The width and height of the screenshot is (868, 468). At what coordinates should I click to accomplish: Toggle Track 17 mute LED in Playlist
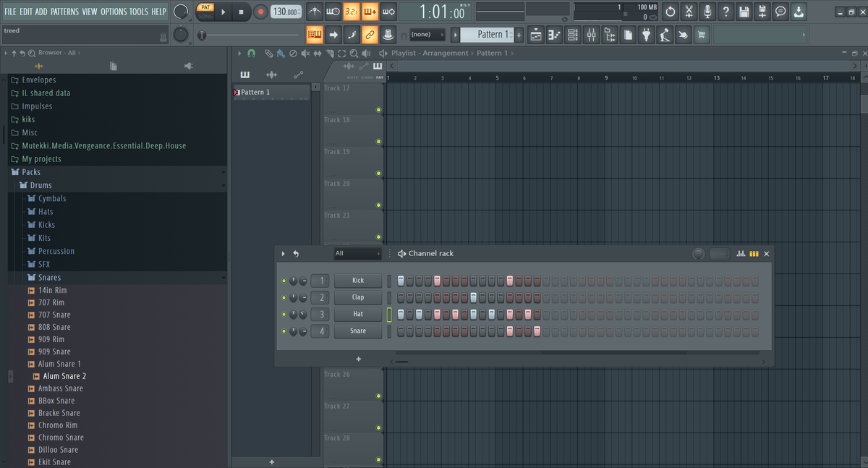(378, 110)
